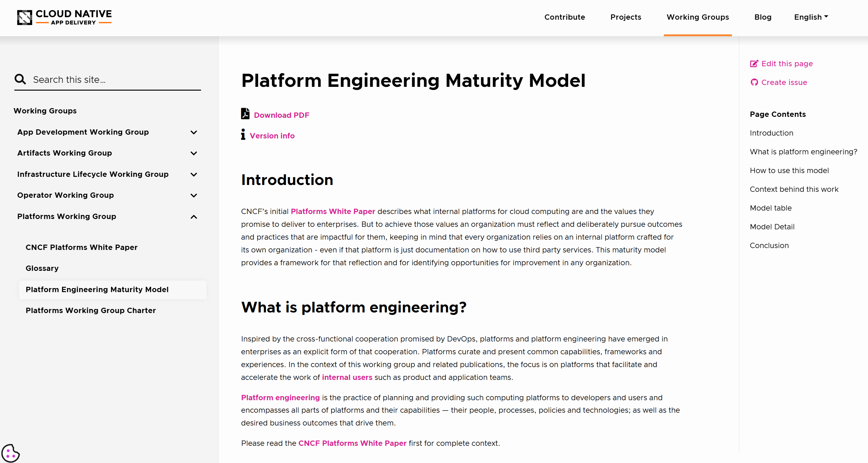868x463 pixels.
Task: Click the search magnifier icon
Action: coord(20,79)
